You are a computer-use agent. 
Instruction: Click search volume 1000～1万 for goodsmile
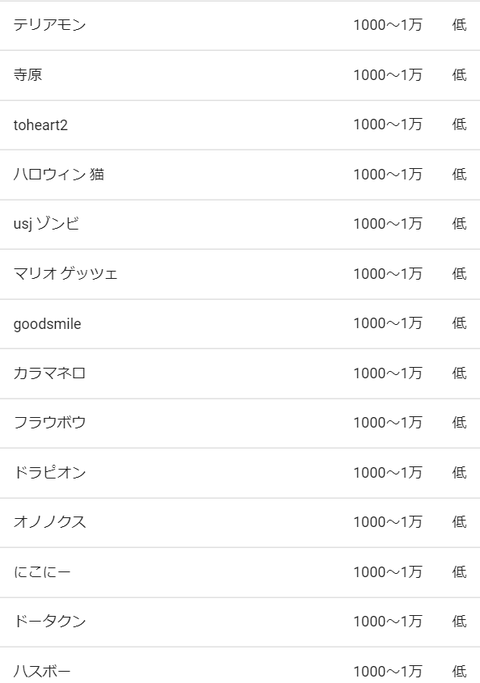click(388, 324)
